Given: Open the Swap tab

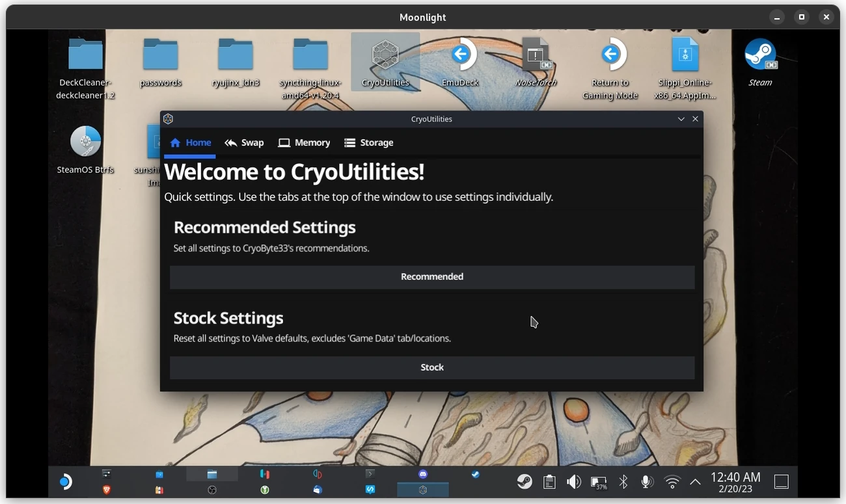Looking at the screenshot, I should [244, 142].
